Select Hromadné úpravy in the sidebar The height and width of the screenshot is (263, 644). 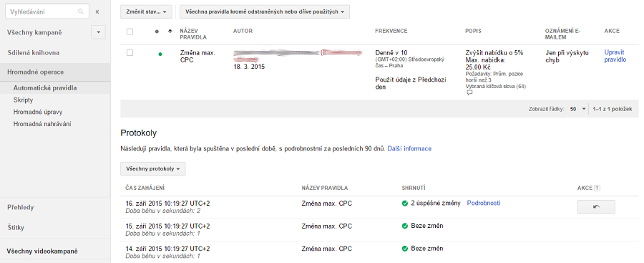coord(38,112)
